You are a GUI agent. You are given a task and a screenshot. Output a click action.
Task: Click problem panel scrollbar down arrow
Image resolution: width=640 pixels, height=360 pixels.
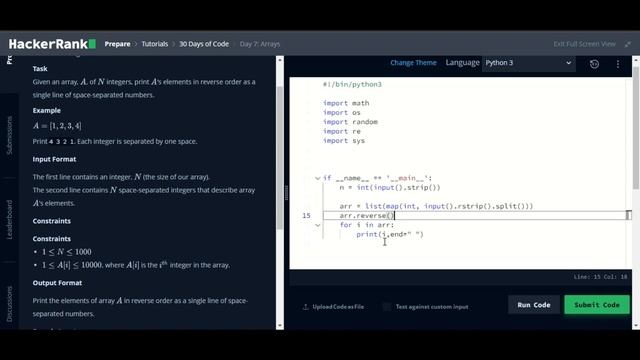point(280,325)
